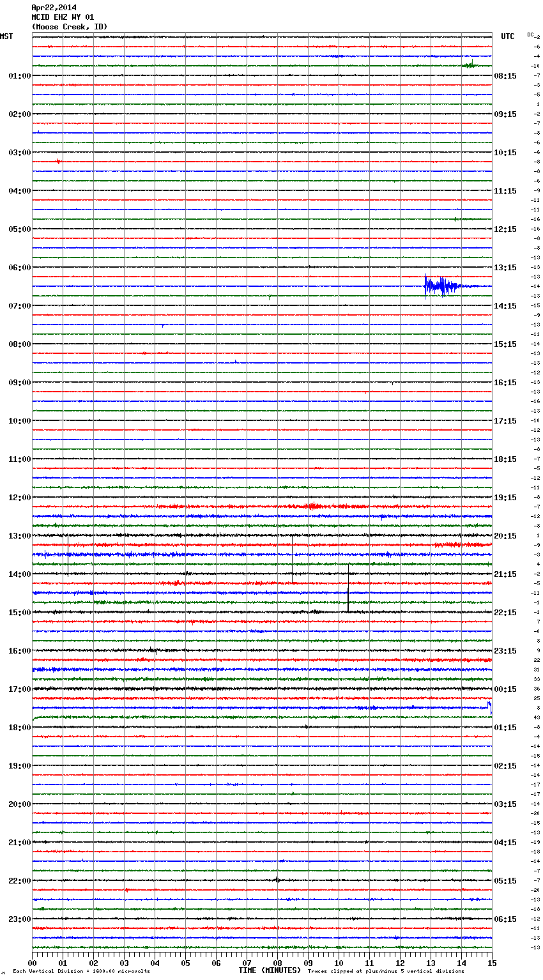Click the DC column header
Image resolution: width=543 pixels, height=980 pixels.
(x=530, y=34)
